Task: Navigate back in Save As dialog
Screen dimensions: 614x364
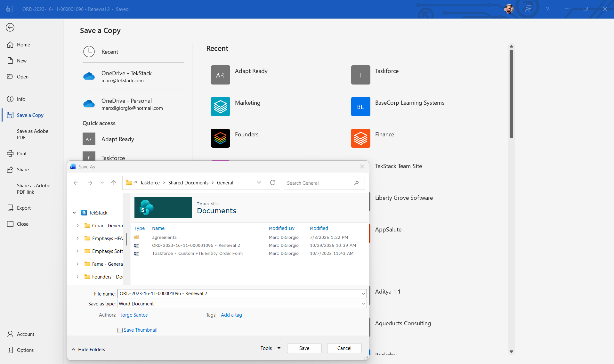Action: pyautogui.click(x=76, y=183)
